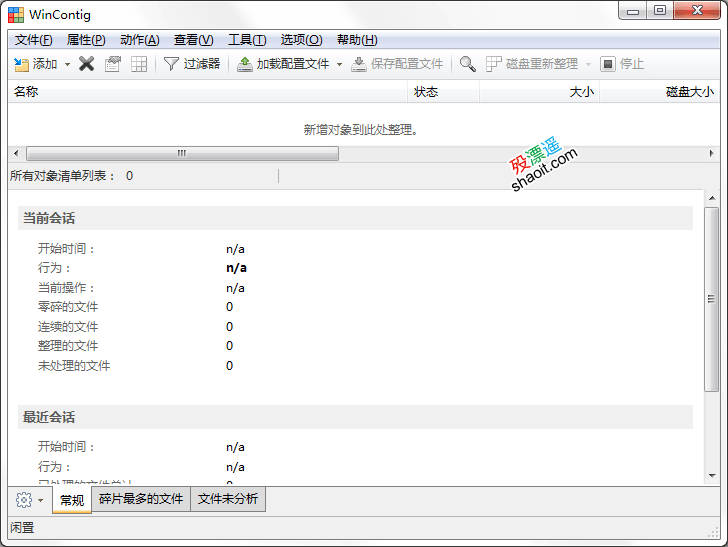Click 保存配置文件 save profile button
The width and height of the screenshot is (728, 547).
pos(397,64)
